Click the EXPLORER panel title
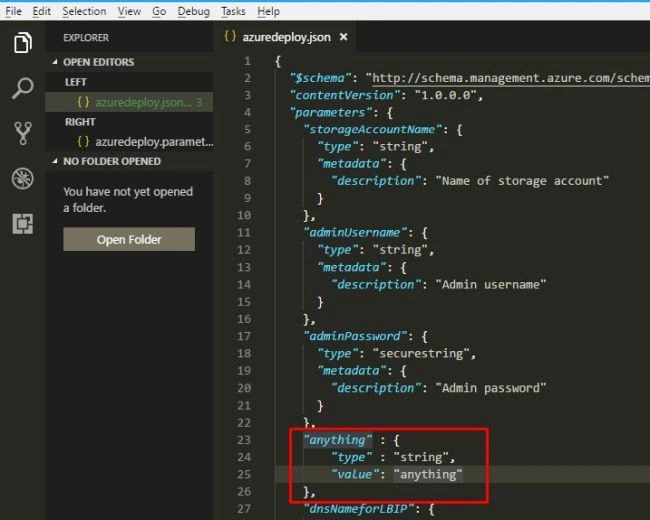Viewport: 650px width, 520px height. click(x=86, y=38)
